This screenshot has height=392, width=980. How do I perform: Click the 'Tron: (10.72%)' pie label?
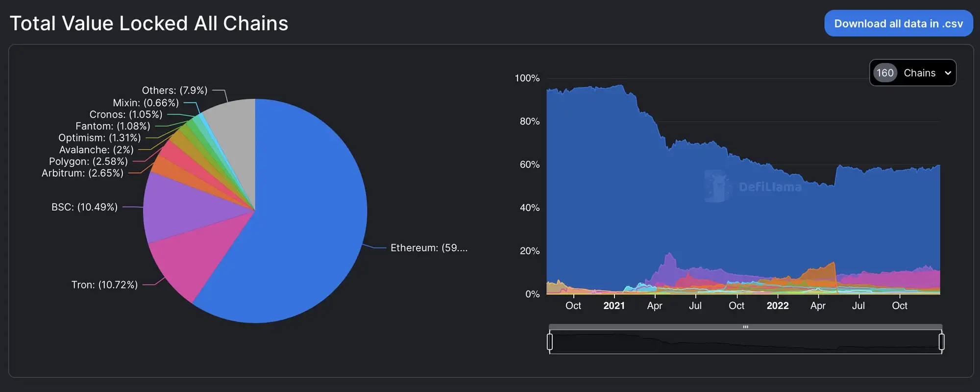pyautogui.click(x=104, y=285)
